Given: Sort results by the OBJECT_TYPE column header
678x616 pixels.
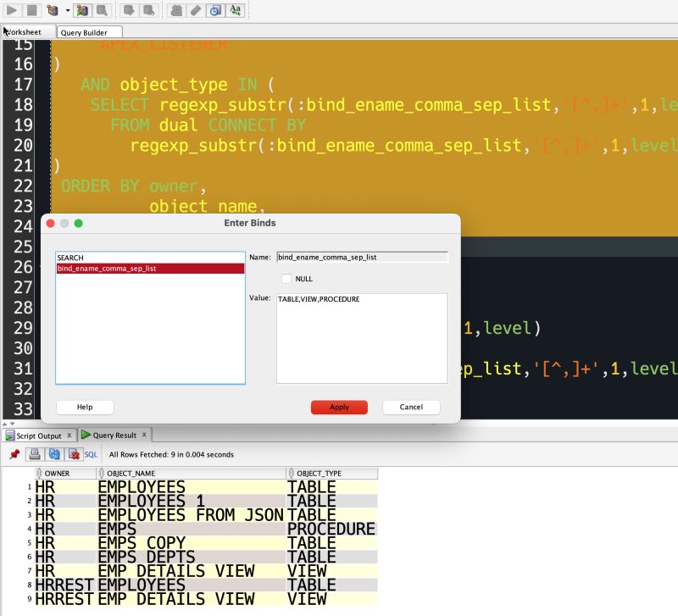Looking at the screenshot, I should [x=322, y=473].
